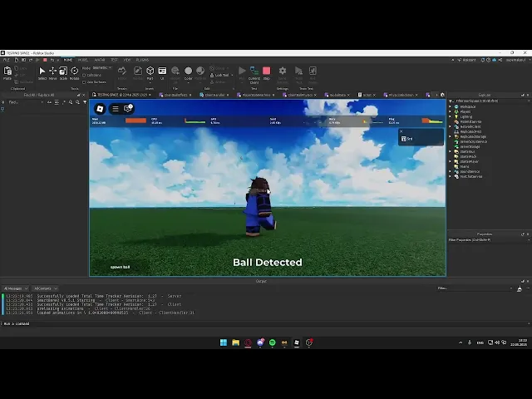Select the Color tool swatch
532x399 pixels.
(x=189, y=71)
